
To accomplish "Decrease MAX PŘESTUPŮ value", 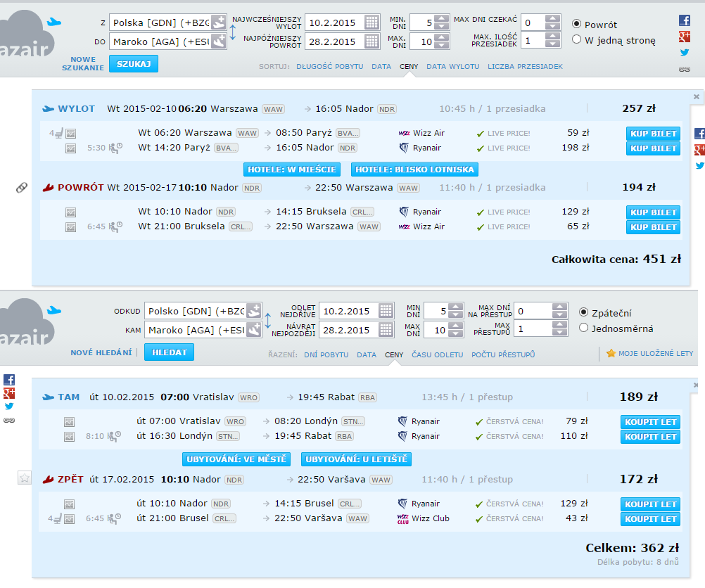I will (560, 333).
